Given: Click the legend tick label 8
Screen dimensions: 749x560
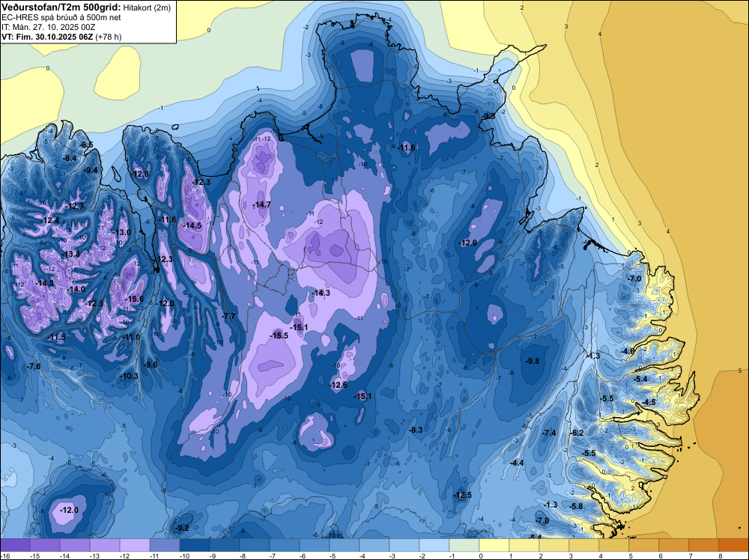Looking at the screenshot, I should point(720,556).
